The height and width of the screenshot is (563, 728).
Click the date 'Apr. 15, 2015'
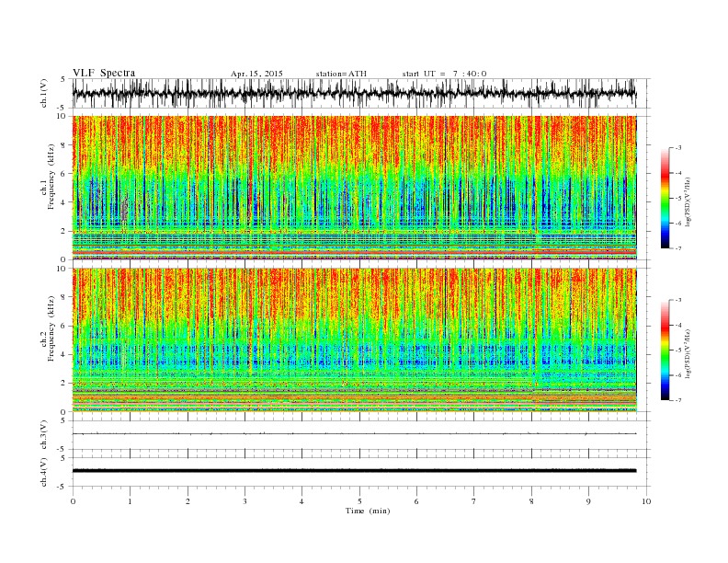coord(256,74)
